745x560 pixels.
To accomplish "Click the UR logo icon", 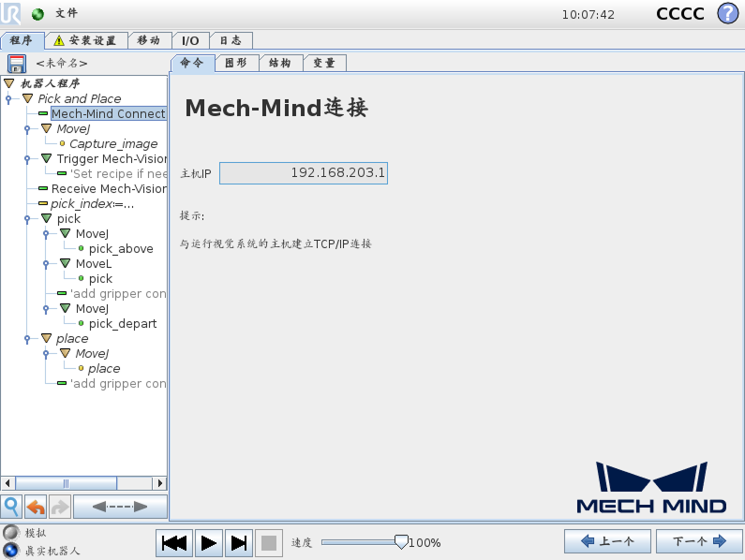I will [x=10, y=13].
